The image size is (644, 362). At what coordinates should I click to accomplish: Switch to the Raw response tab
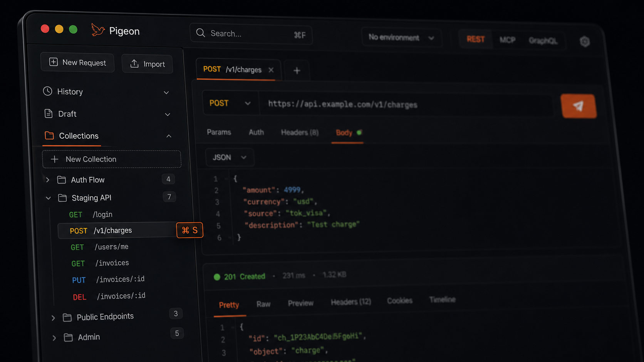click(263, 304)
